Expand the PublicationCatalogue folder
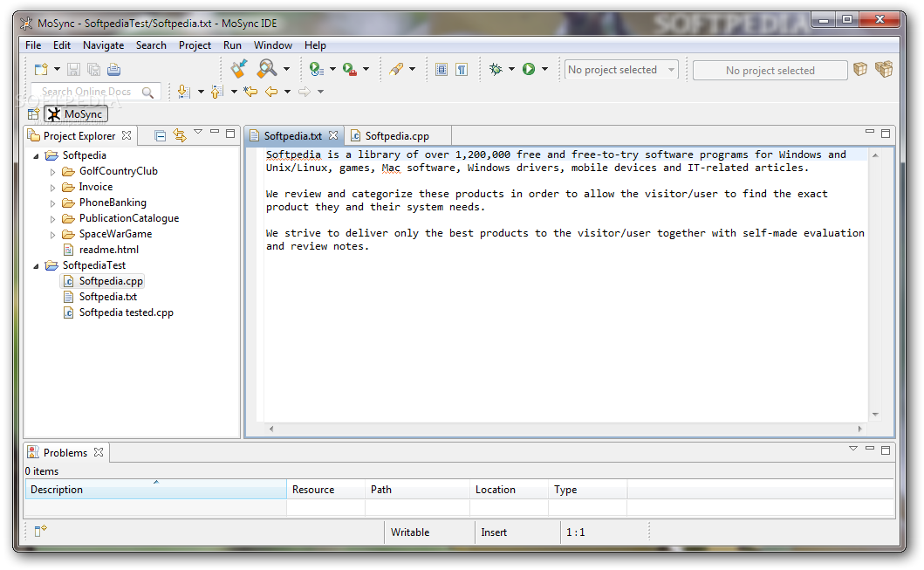 (x=52, y=219)
